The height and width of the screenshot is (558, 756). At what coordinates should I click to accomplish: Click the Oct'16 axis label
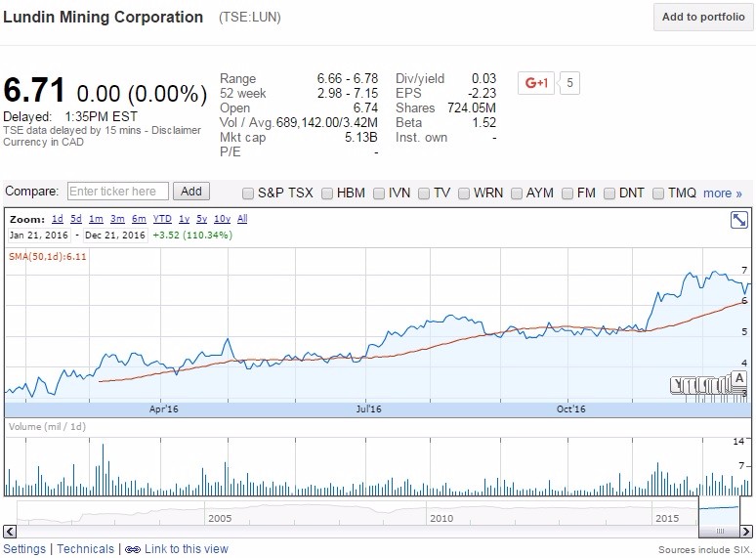click(x=570, y=409)
